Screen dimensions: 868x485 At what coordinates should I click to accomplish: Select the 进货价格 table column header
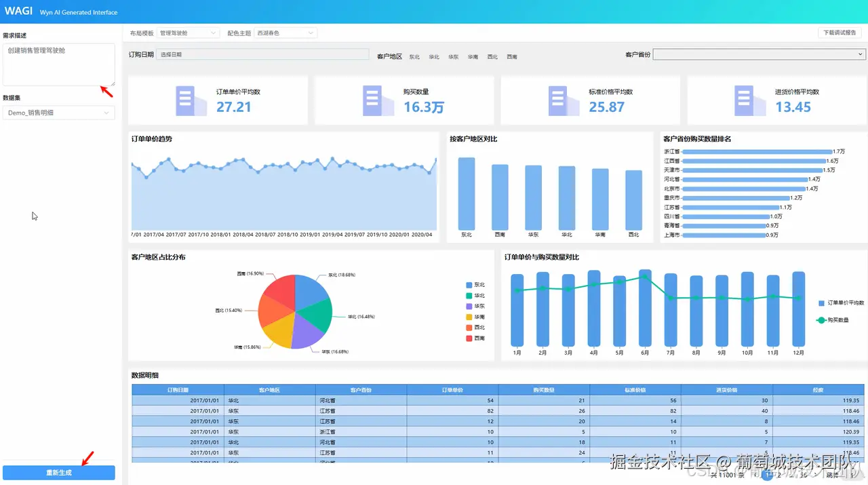(x=727, y=390)
